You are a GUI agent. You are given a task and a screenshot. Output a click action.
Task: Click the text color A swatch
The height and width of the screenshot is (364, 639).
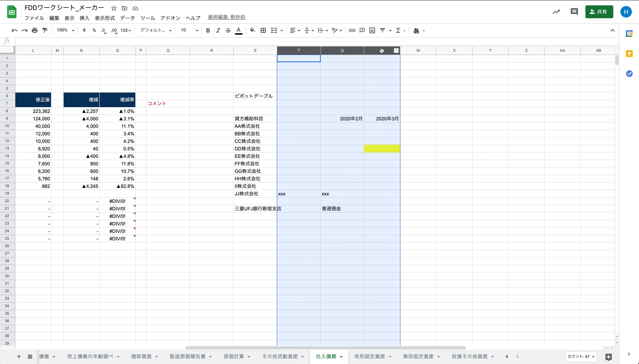(x=238, y=30)
